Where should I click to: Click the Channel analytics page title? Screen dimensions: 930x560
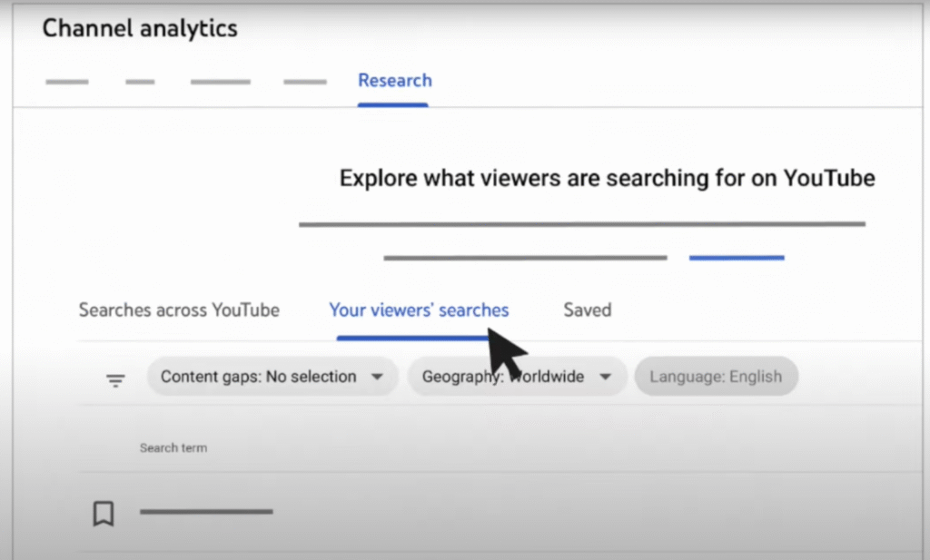pos(140,28)
